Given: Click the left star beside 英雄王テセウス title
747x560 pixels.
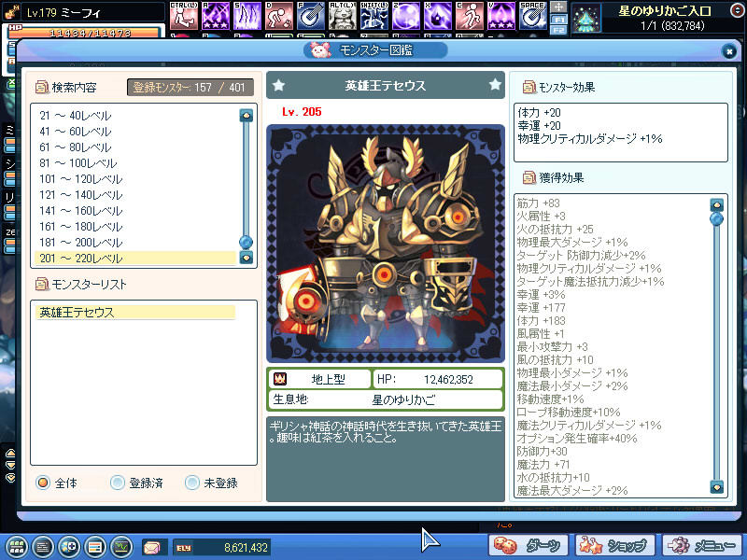Looking at the screenshot, I should click(278, 85).
